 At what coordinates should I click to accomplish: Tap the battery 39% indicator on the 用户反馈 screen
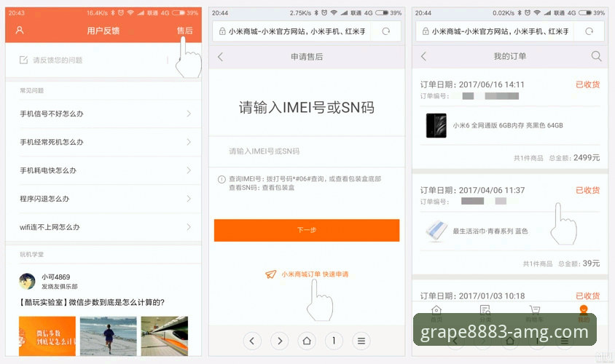tap(185, 12)
